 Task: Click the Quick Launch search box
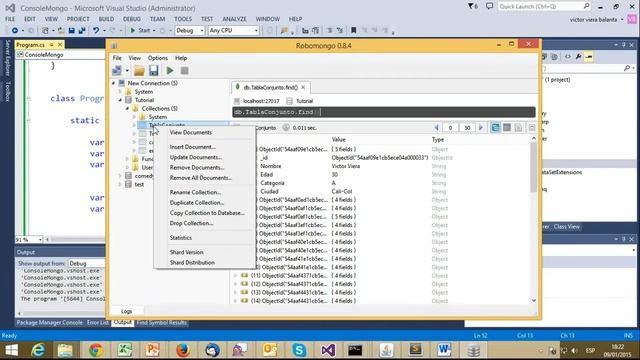coord(544,6)
